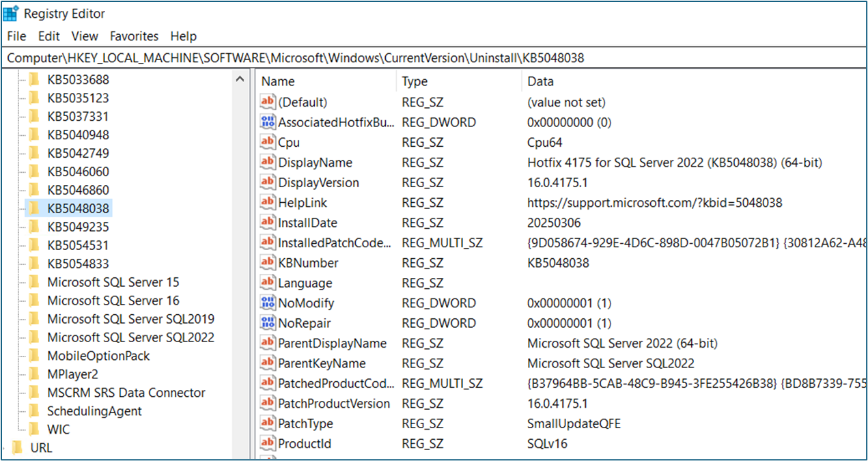This screenshot has height=461, width=868.
Task: Open the Help menu
Action: click(x=183, y=36)
